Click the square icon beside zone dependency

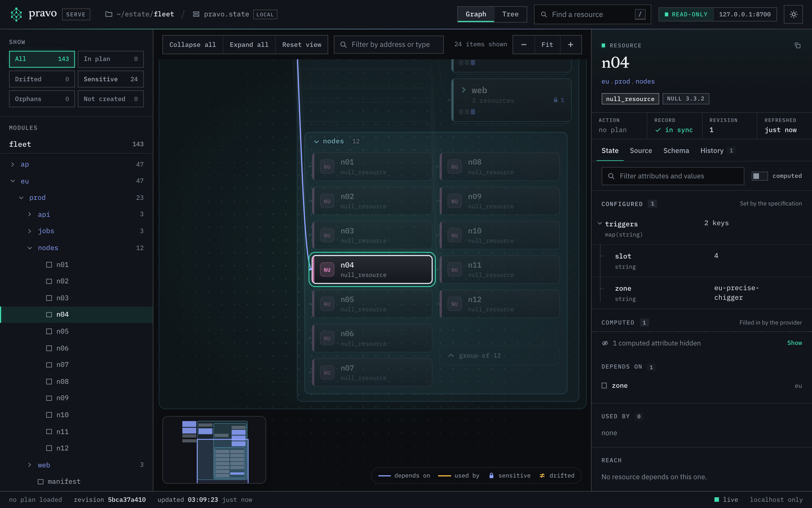[x=604, y=386]
